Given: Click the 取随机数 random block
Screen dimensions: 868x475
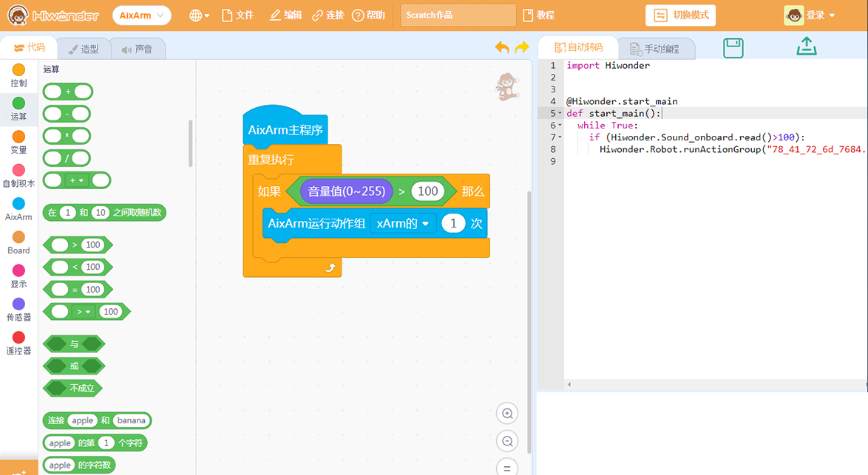Looking at the screenshot, I should [x=104, y=212].
